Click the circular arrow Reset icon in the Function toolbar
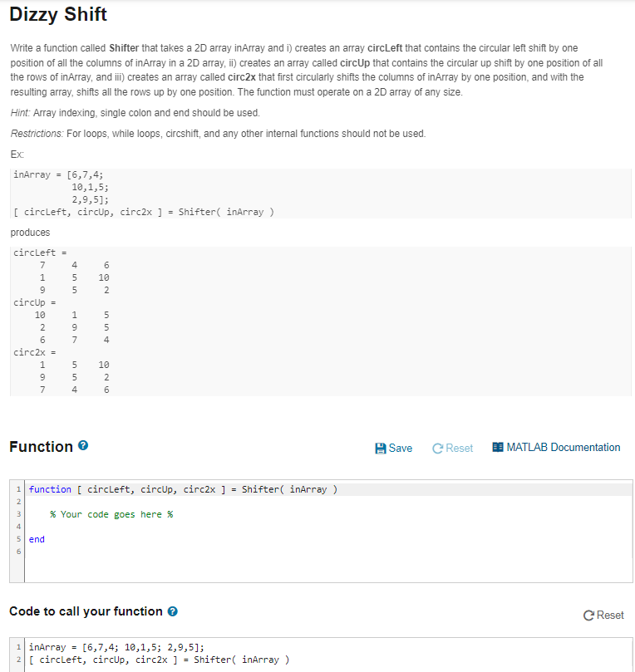Screen dimensions: 635x672 point(437,449)
